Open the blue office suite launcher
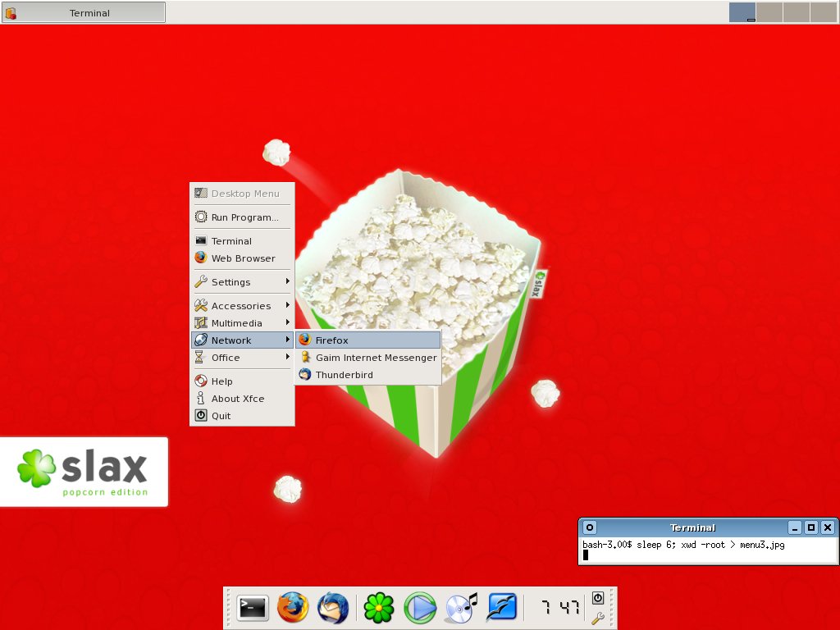The image size is (840, 630). pos(501,608)
